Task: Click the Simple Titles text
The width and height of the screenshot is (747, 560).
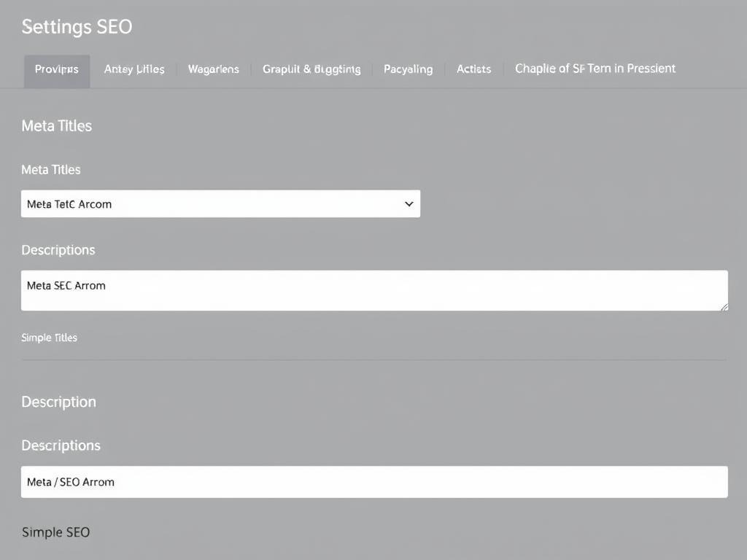Action: coord(49,338)
